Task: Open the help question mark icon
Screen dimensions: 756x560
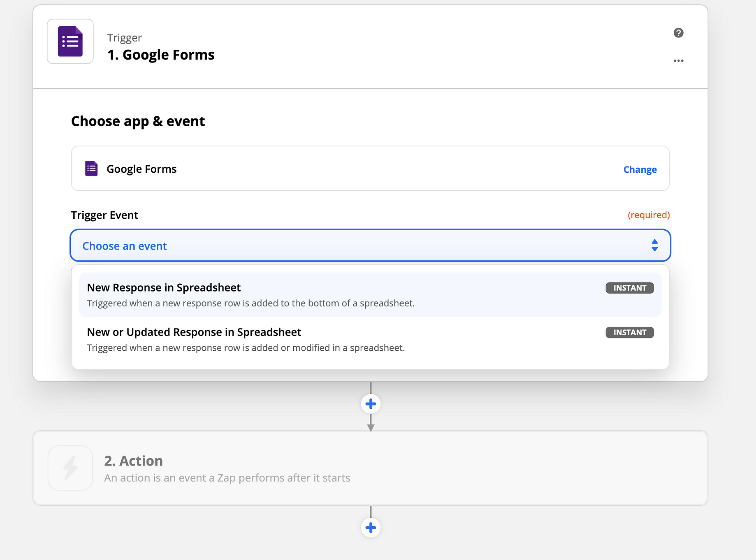Action: point(678,33)
